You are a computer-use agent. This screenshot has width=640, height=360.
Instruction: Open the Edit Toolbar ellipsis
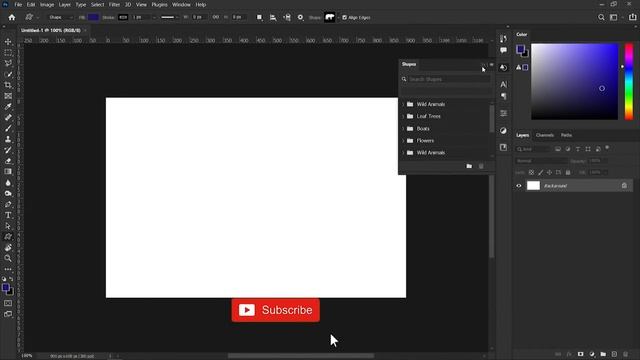8,269
